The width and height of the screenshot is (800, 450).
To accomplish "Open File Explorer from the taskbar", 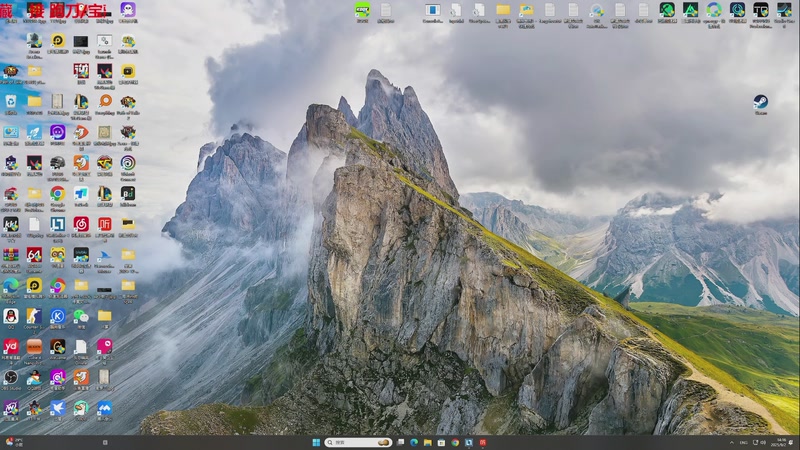I will coord(428,442).
